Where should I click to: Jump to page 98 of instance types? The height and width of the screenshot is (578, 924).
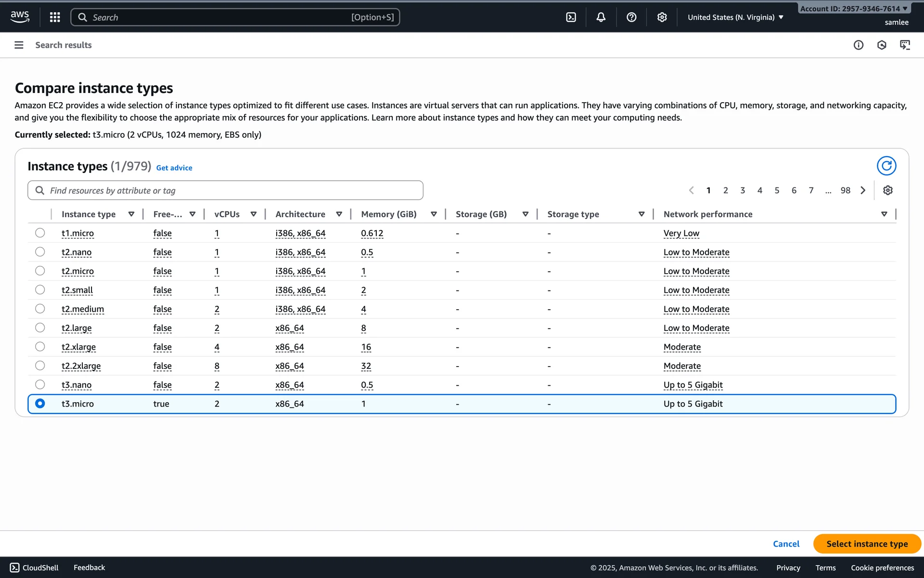coord(845,190)
